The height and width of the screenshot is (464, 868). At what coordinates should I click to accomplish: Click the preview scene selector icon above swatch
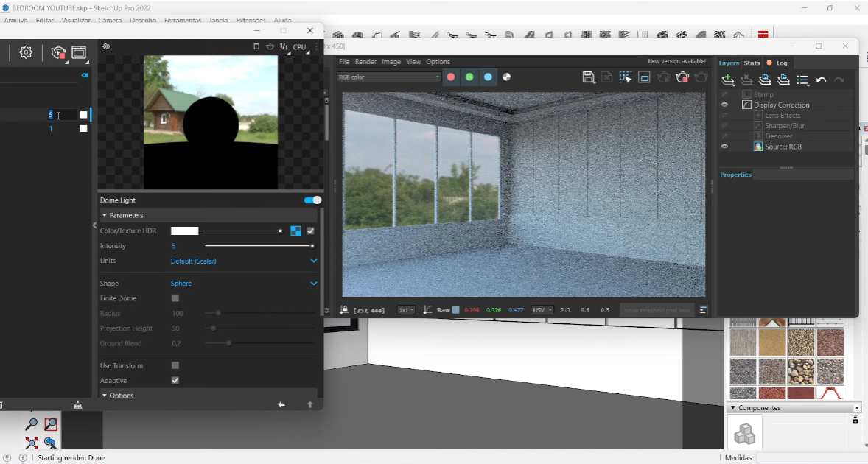(x=105, y=46)
